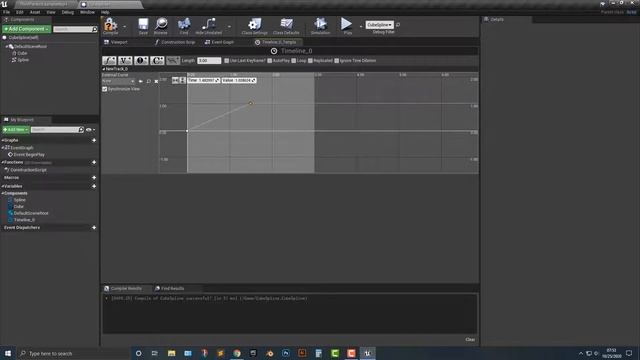Screen dimensions: 640x360
Task: Clear the compiler results log
Action: tap(470, 340)
